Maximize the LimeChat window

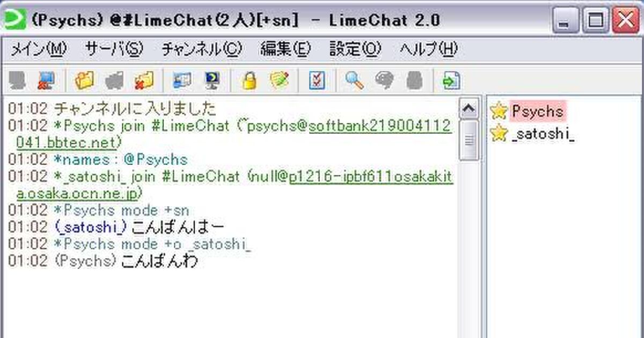[x=595, y=21]
